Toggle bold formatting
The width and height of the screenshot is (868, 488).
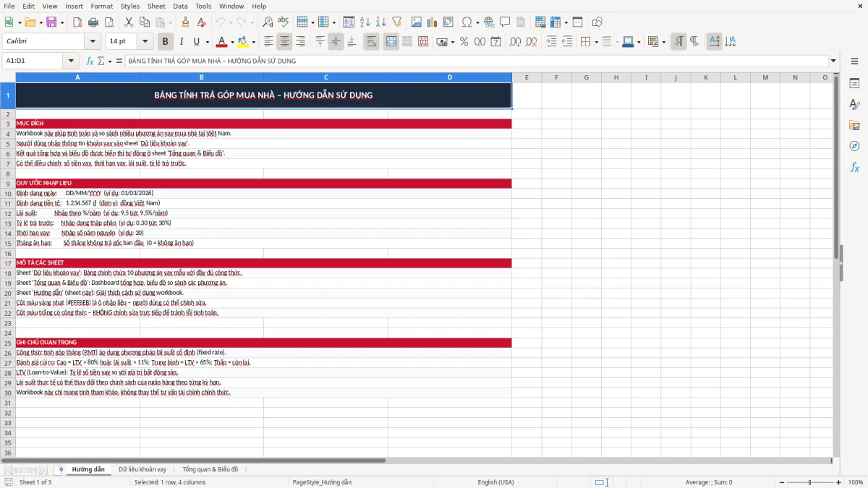coord(166,42)
